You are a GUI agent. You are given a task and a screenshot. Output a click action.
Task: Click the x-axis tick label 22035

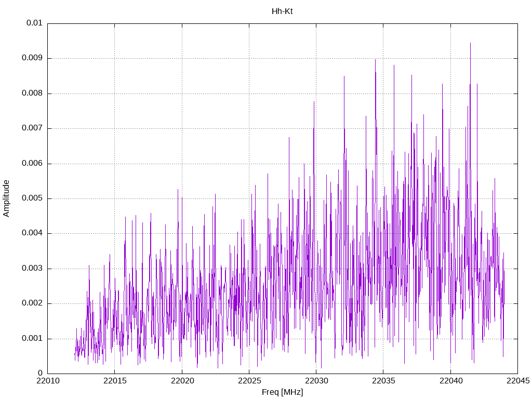click(x=383, y=381)
